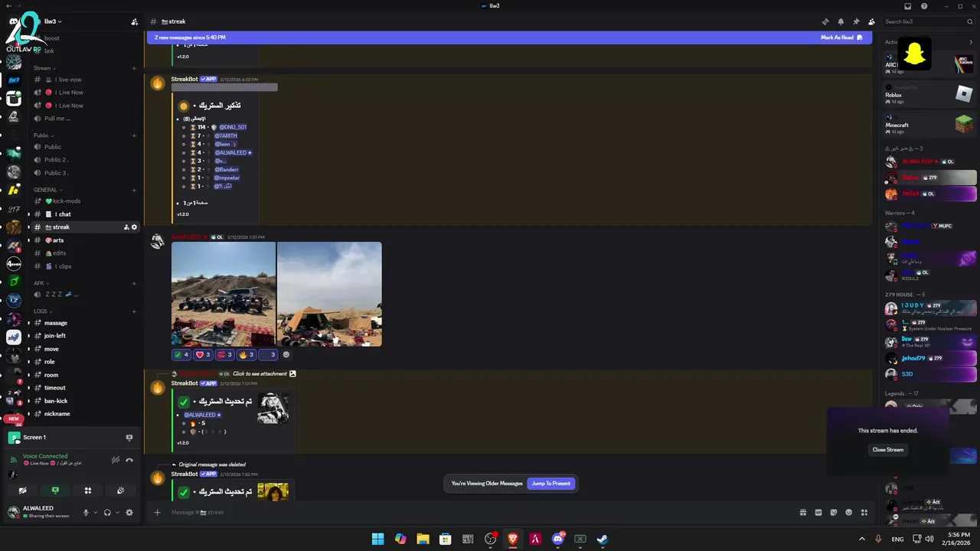Click the Message #streak input box
Viewport: 980px width, 551px height.
(x=475, y=512)
